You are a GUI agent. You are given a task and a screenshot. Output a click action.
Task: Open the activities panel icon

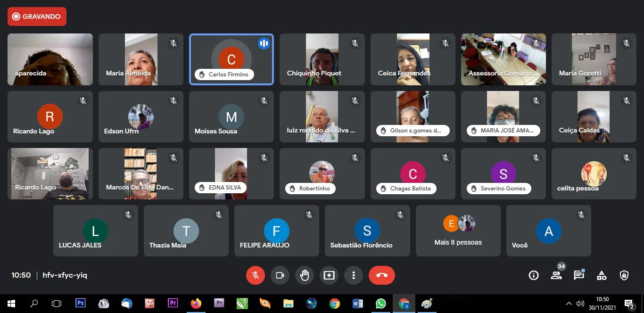tap(602, 275)
